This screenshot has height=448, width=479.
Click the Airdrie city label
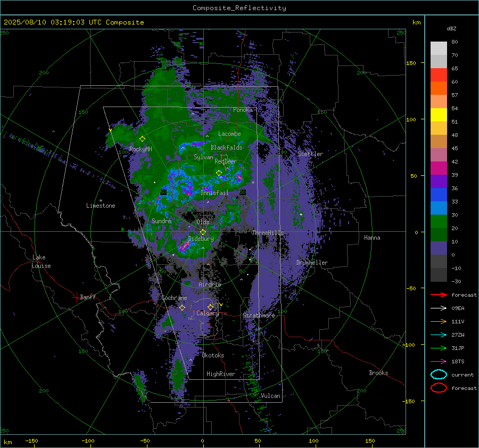click(210, 284)
